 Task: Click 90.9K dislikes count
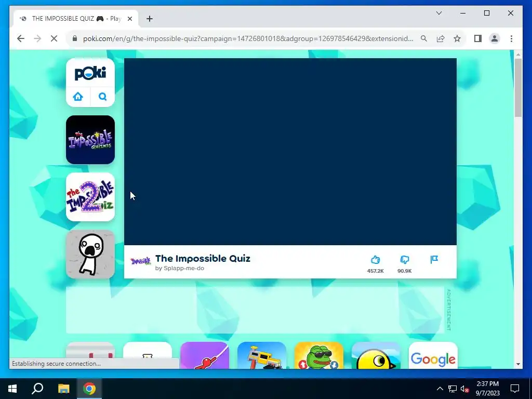(x=404, y=271)
